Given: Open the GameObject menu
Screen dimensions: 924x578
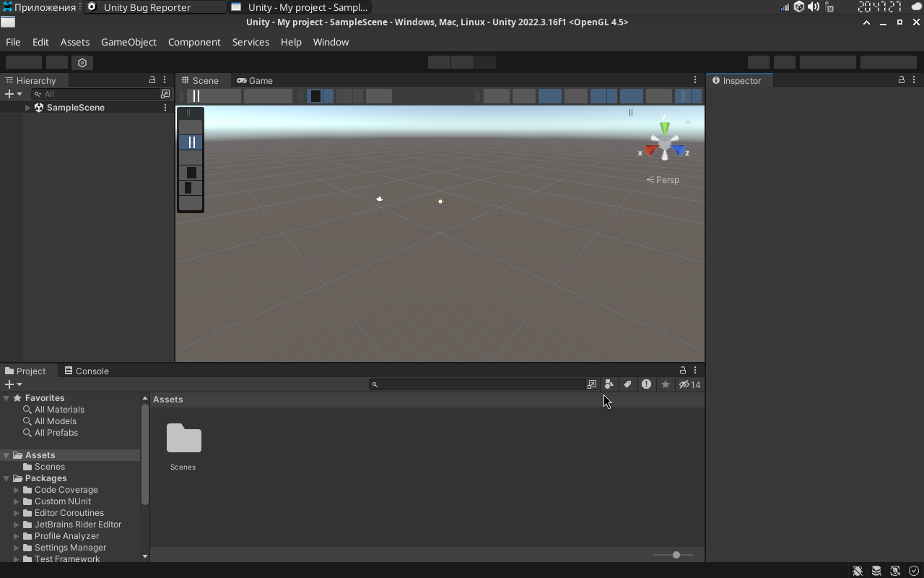Looking at the screenshot, I should coord(128,42).
